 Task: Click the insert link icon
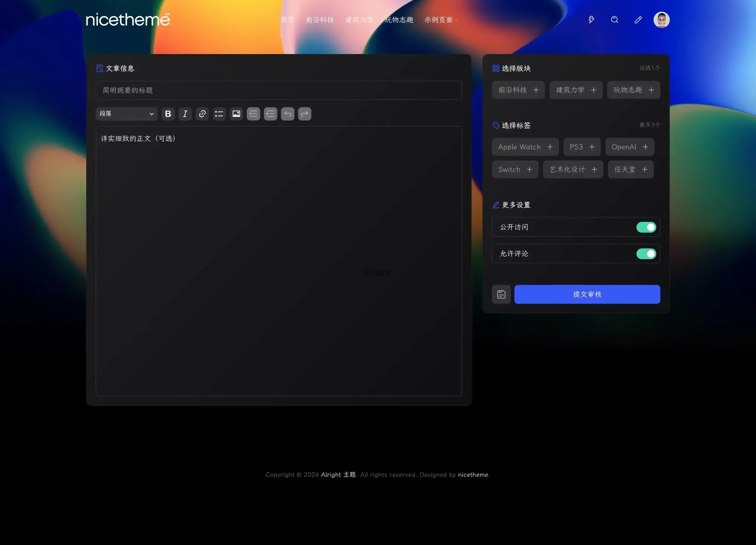pos(202,114)
